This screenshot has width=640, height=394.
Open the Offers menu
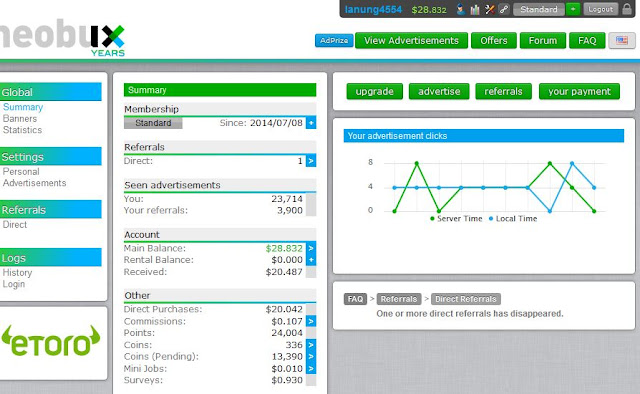click(x=494, y=40)
